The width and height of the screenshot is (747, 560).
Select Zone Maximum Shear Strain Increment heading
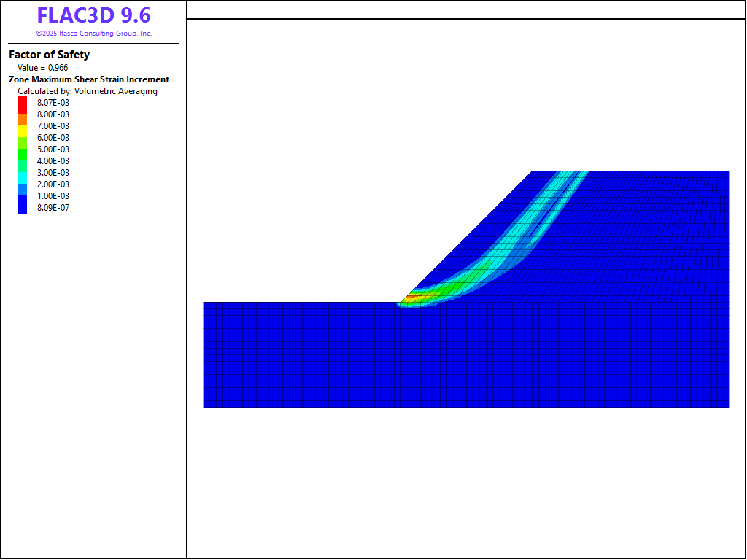89,79
